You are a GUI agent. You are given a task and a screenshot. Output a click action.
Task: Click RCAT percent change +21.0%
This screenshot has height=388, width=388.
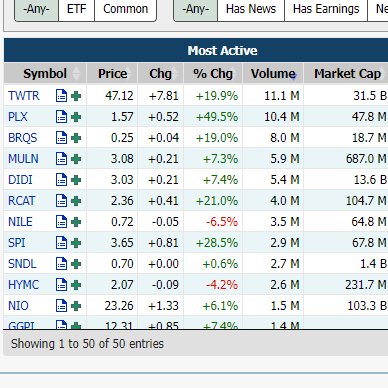[x=217, y=201]
